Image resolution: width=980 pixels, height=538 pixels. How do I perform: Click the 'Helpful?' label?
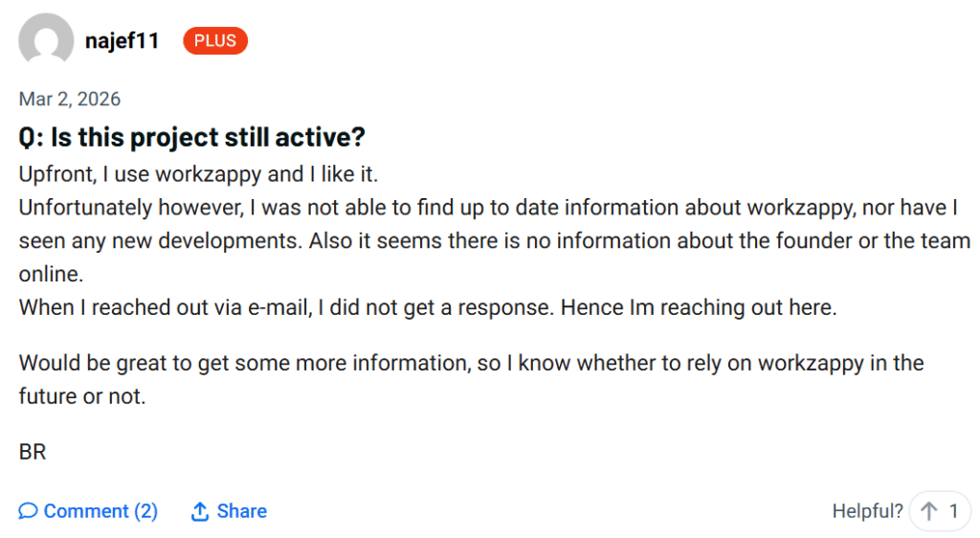[867, 511]
